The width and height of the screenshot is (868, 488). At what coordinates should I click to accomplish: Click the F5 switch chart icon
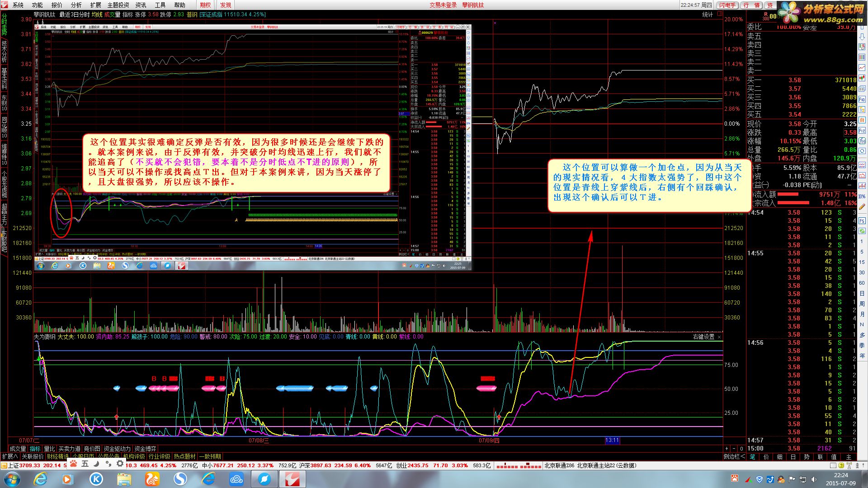862,221
